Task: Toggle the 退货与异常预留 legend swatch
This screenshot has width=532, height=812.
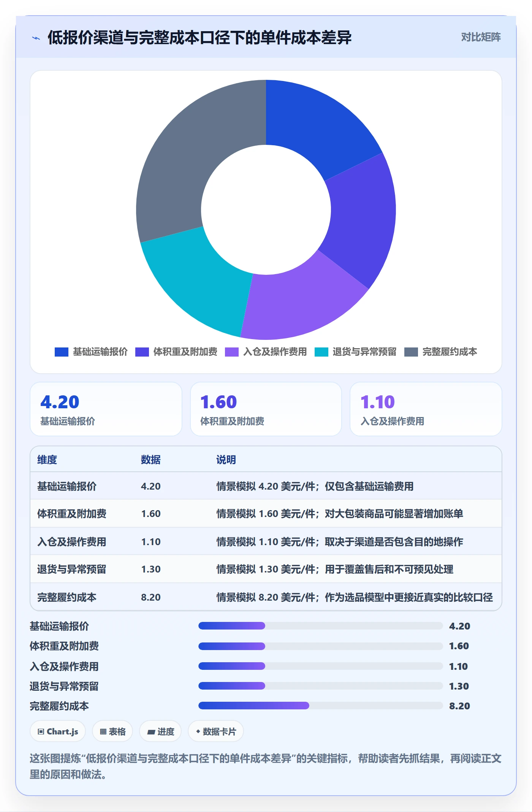Action: (321, 352)
